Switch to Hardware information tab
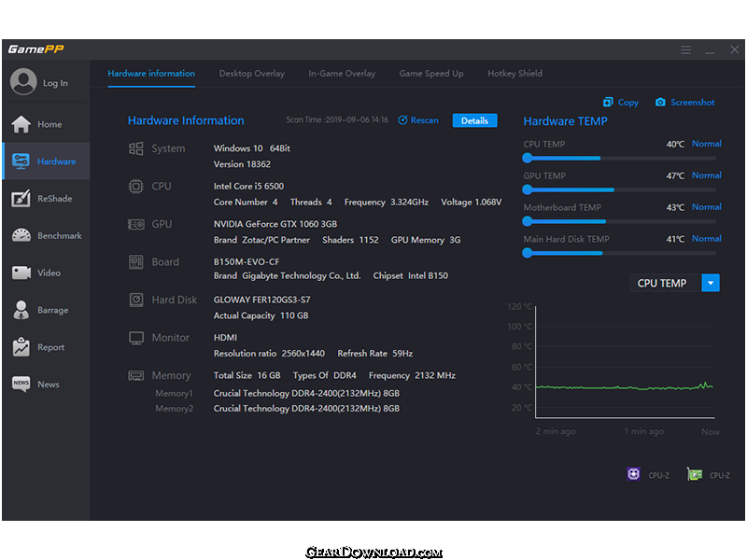This screenshot has height=560, width=747. tap(151, 74)
